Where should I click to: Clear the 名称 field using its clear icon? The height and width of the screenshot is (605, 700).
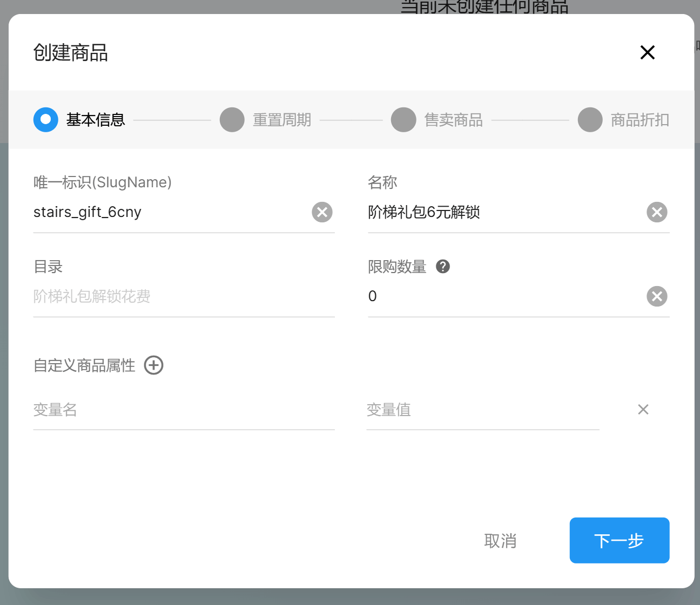pyautogui.click(x=657, y=212)
